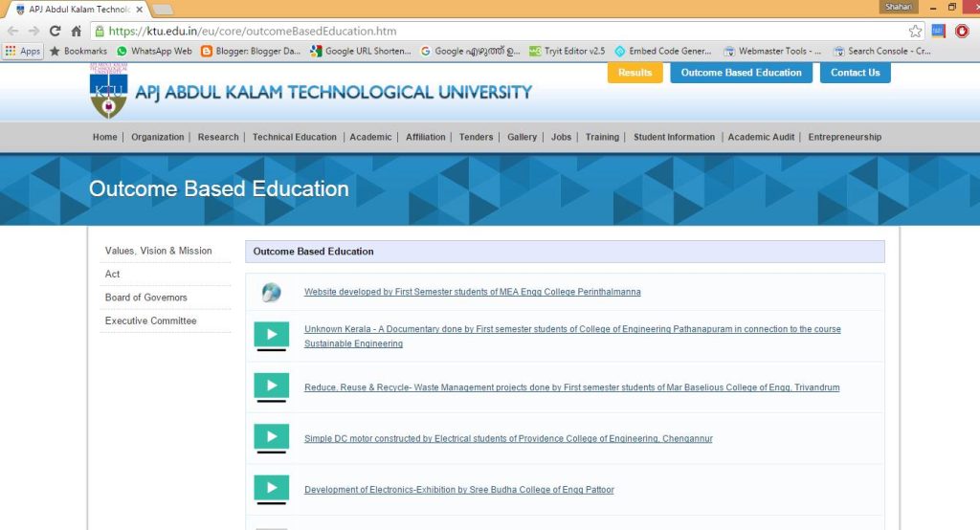980x530 pixels.
Task: Click the globe icon beside MEA website link
Action: tap(271, 292)
